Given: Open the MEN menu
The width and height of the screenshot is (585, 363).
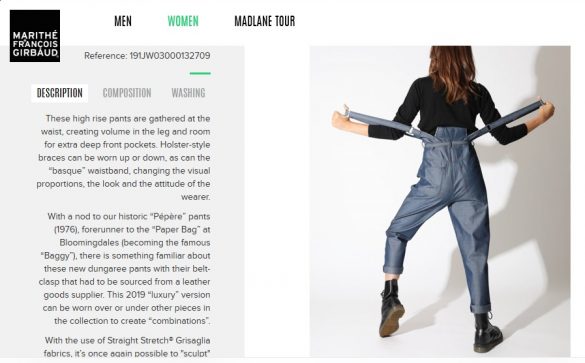Looking at the screenshot, I should point(123,21).
